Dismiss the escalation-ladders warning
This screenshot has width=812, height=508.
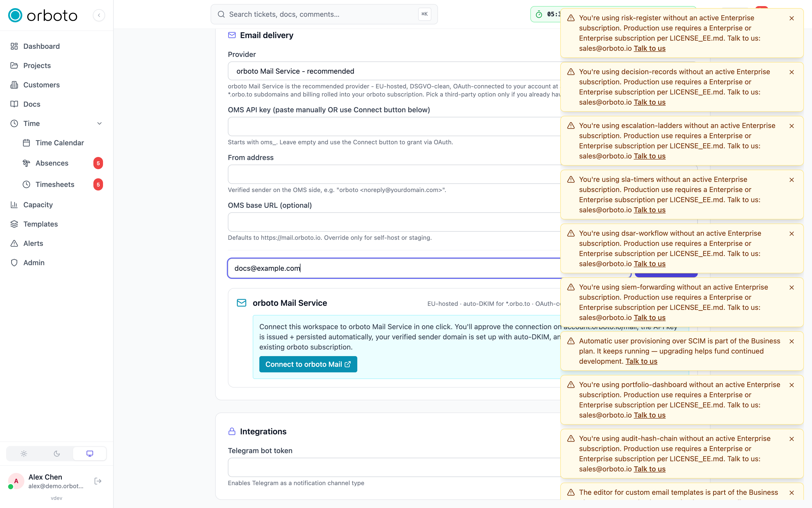[791, 126]
